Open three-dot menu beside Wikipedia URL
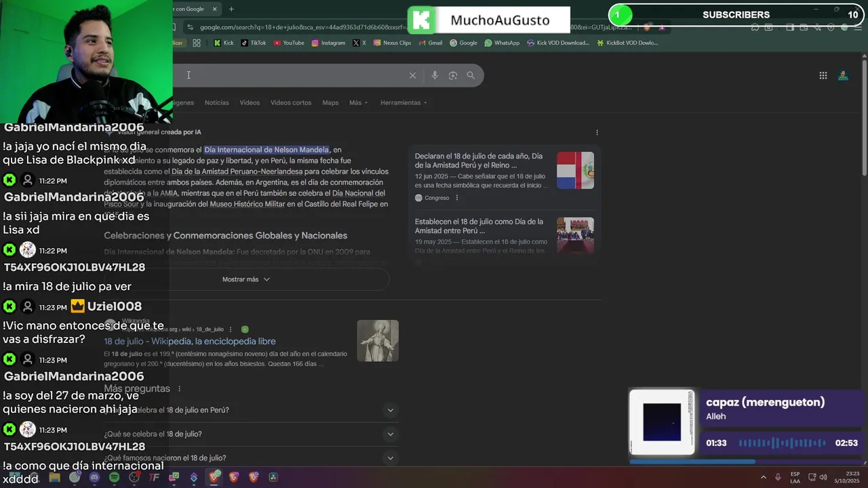This screenshot has height=488, width=868. point(231,329)
